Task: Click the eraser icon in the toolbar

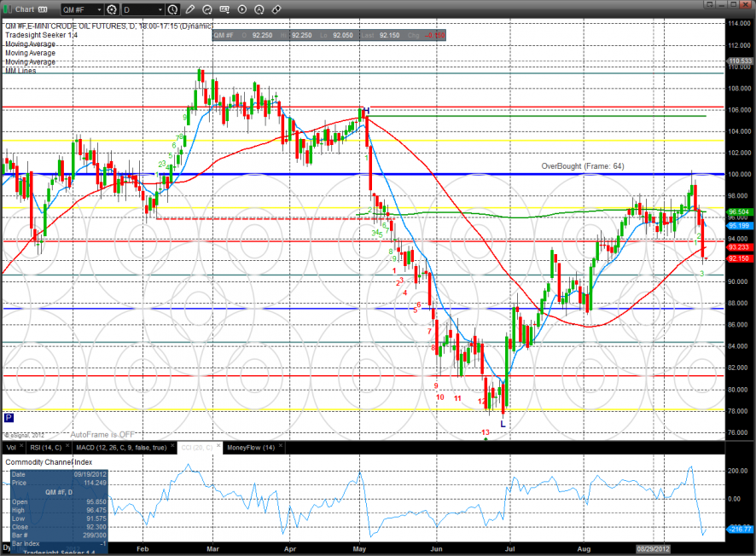Action: (x=276, y=9)
